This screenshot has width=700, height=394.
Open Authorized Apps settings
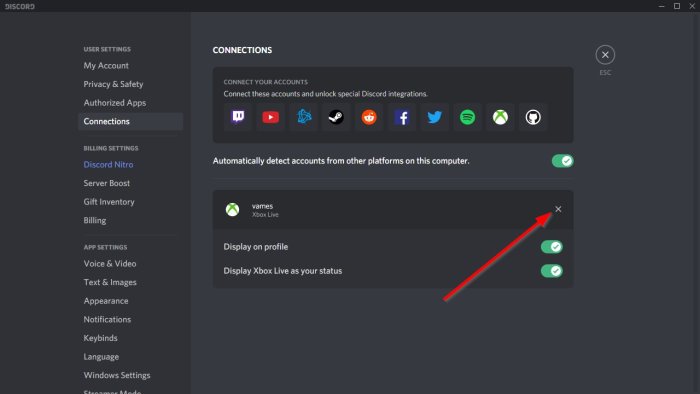(x=130, y=103)
